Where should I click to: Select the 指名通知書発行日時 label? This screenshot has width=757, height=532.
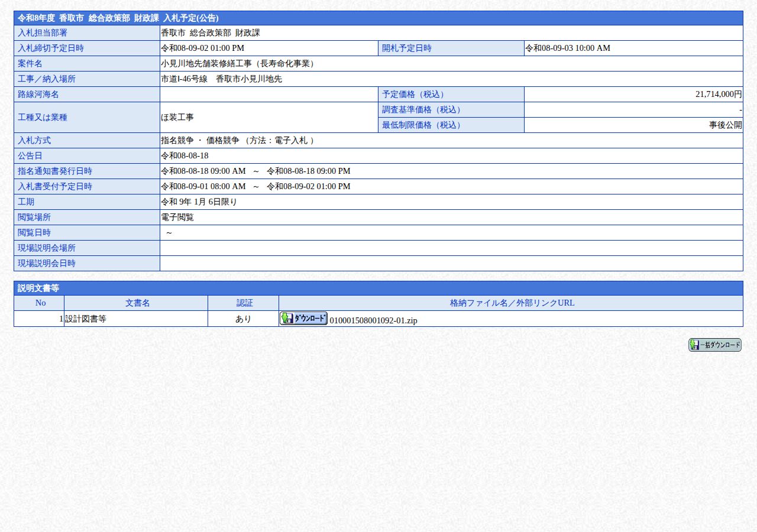(87, 171)
